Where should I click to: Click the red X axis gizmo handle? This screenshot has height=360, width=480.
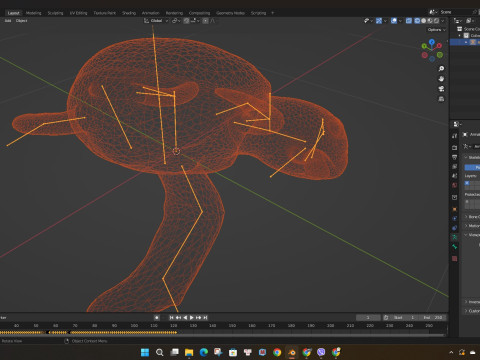point(439,46)
